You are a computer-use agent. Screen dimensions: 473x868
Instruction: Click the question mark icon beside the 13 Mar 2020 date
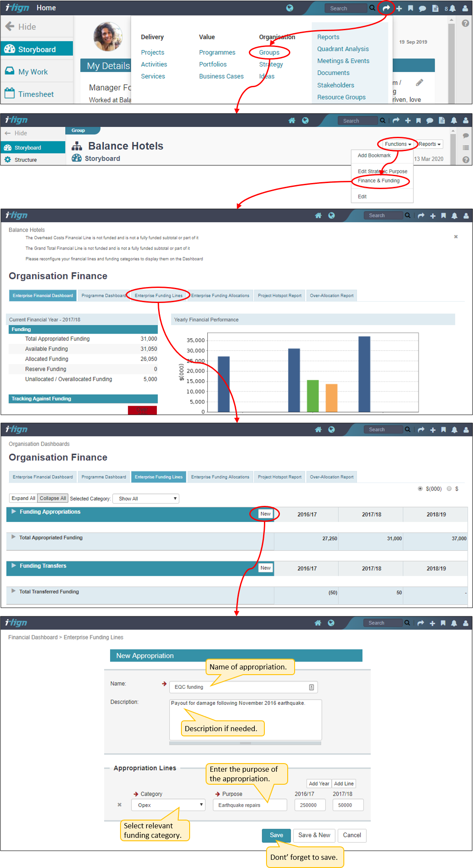(x=466, y=159)
